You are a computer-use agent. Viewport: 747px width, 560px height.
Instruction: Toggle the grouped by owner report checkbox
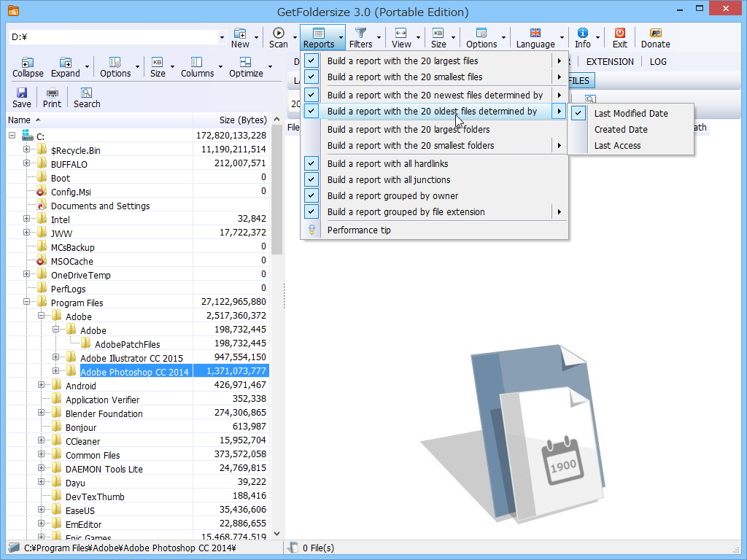click(311, 195)
